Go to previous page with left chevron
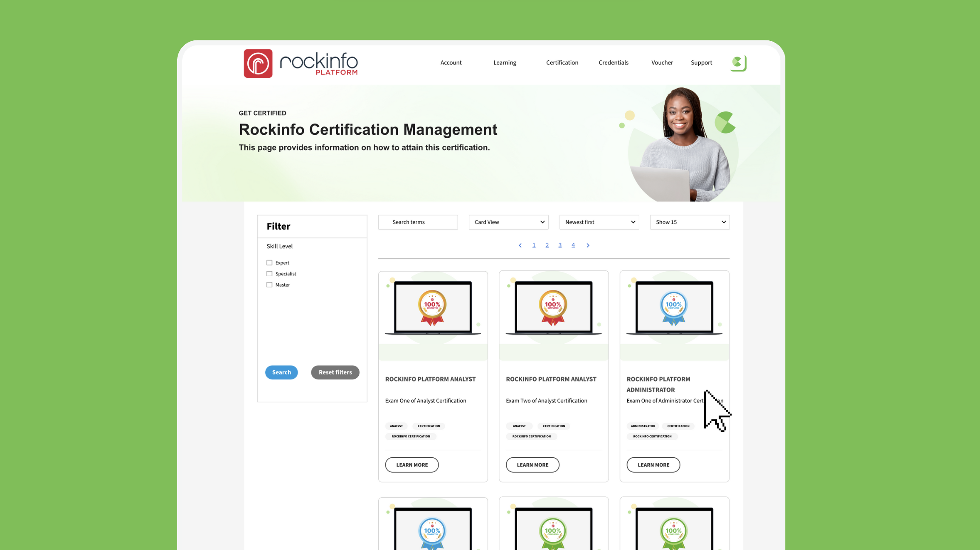980x550 pixels. click(x=520, y=245)
